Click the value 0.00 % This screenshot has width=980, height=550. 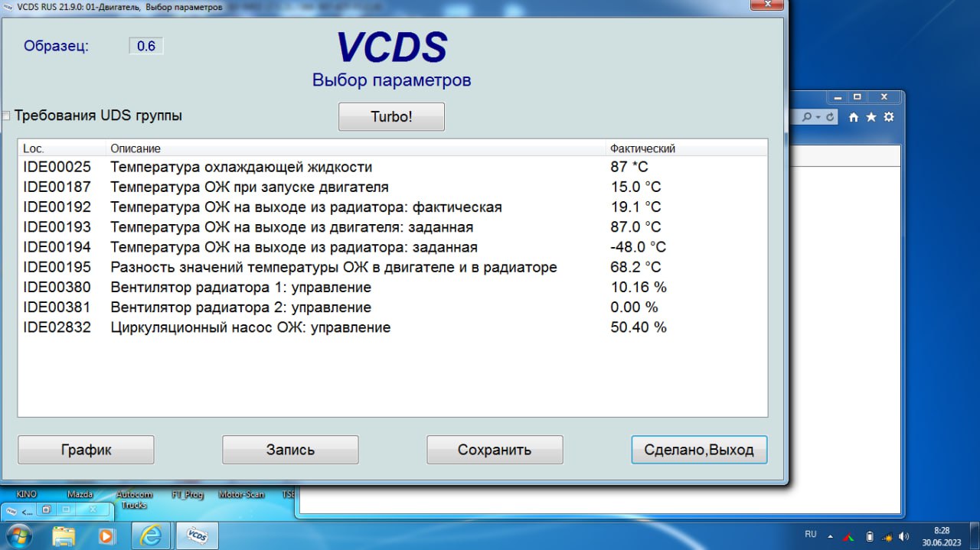(x=634, y=307)
